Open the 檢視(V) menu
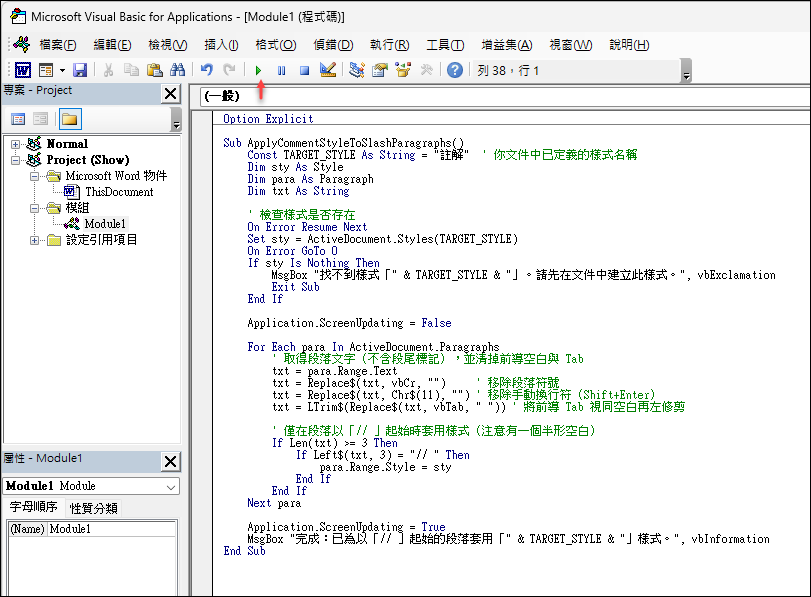This screenshot has width=811, height=597. (x=168, y=45)
